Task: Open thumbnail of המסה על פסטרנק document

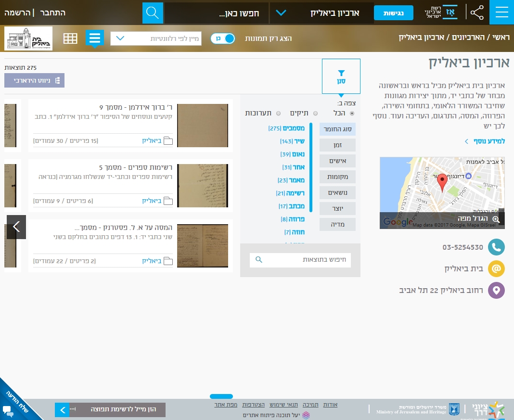Action: (x=203, y=246)
